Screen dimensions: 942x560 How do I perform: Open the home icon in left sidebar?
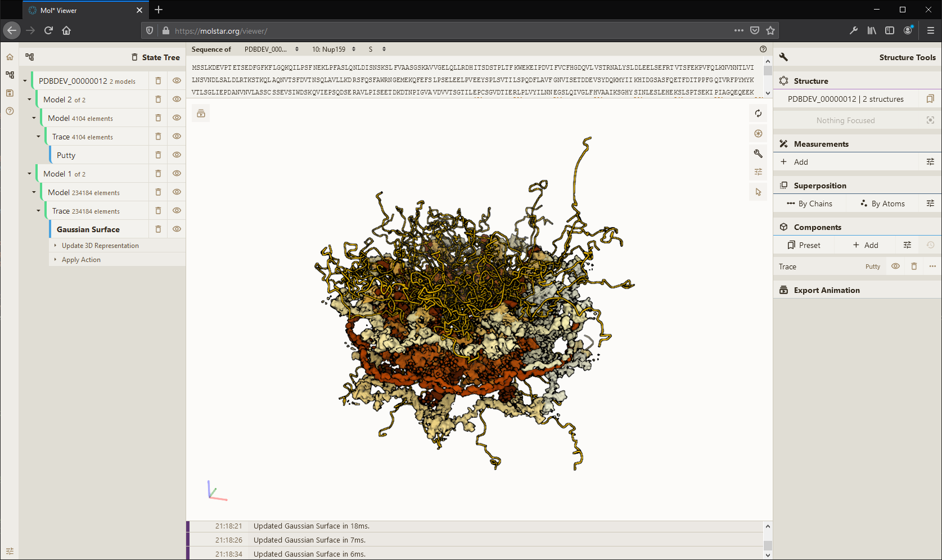point(10,57)
